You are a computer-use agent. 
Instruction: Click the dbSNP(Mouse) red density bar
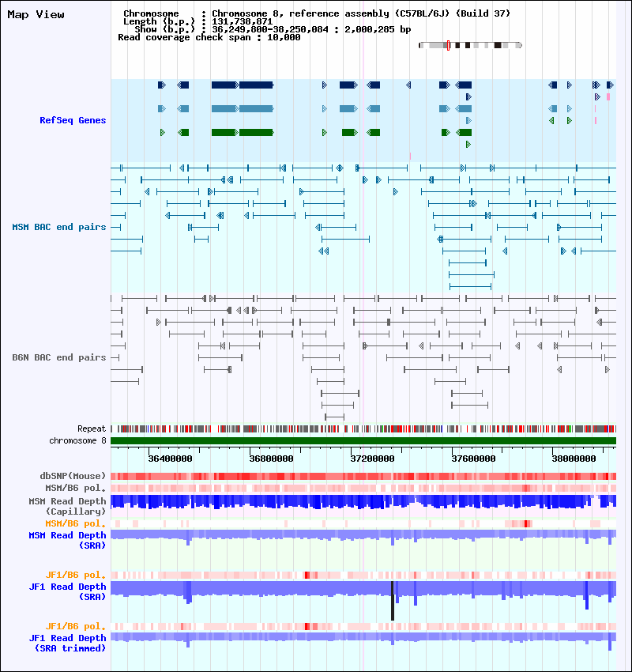tap(363, 476)
